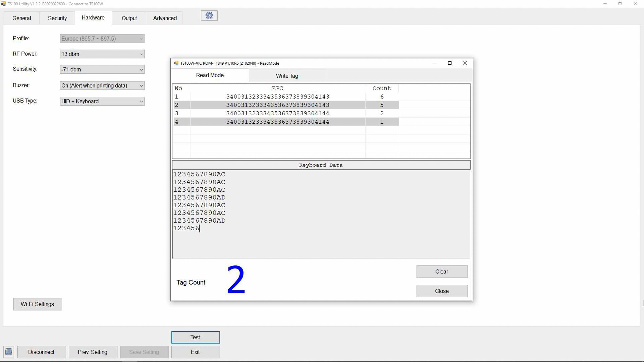Expand the USB Type dropdown
644x362 pixels.
pos(102,101)
